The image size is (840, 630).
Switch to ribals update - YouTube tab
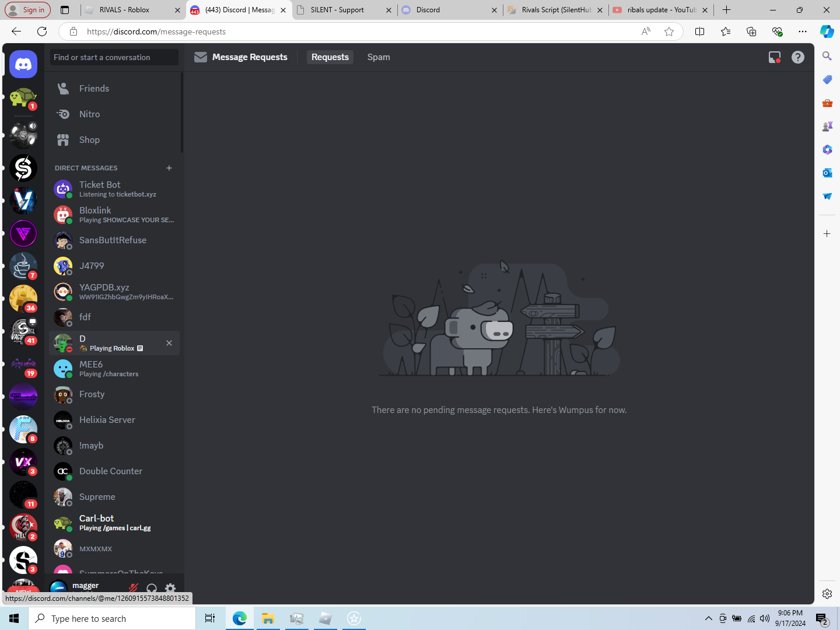click(x=660, y=10)
